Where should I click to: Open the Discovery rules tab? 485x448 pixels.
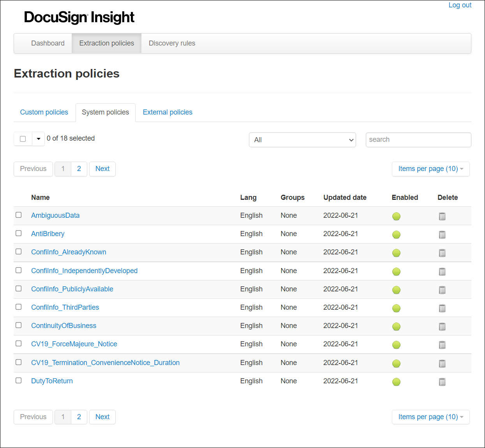(172, 43)
